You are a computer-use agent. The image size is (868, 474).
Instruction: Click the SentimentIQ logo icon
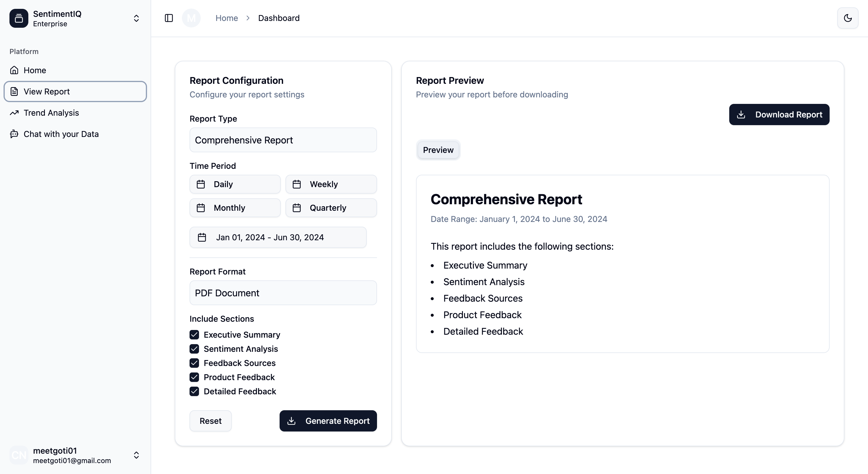19,18
